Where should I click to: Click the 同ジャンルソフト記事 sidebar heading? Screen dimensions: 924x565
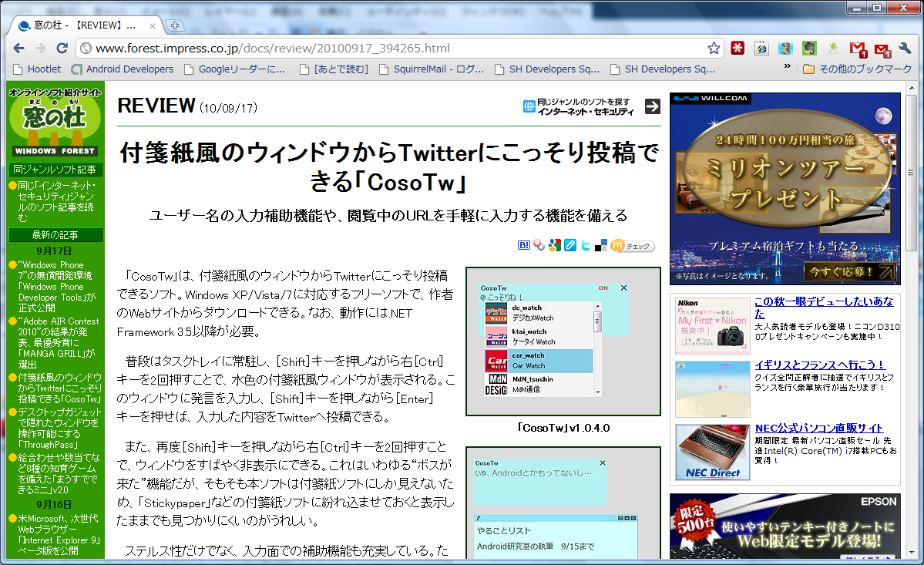55,170
